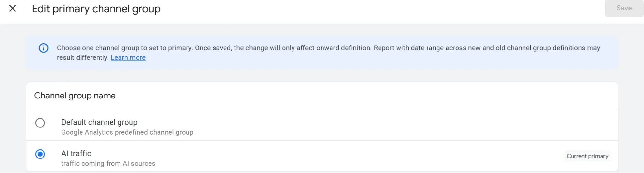644x173 pixels.
Task: Click the blue info circle icon
Action: [x=43, y=48]
